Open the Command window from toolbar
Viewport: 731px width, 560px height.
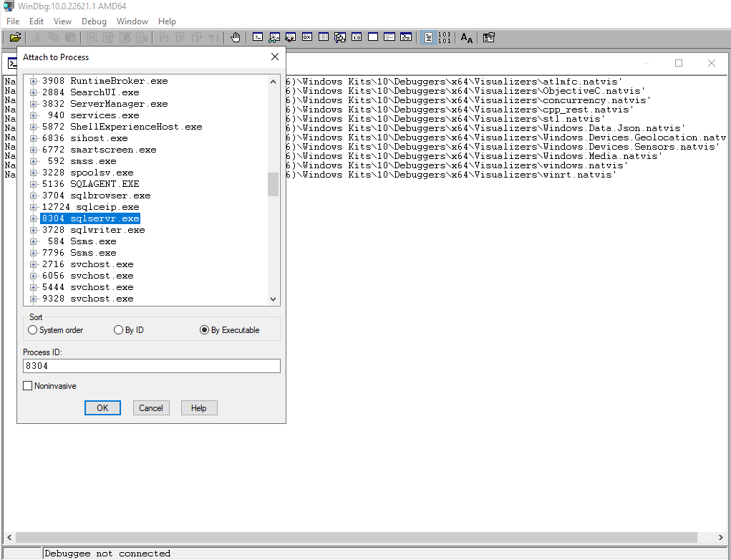click(258, 37)
